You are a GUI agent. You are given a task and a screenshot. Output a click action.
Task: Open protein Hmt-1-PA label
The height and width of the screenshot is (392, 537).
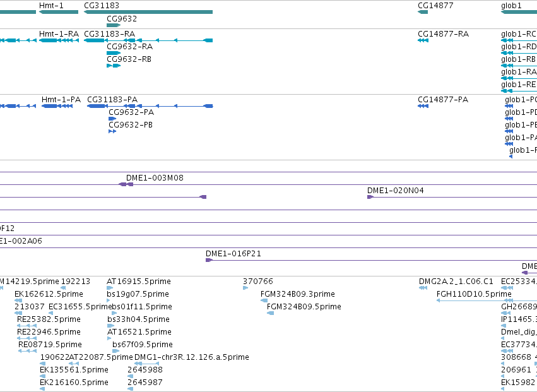61,100
